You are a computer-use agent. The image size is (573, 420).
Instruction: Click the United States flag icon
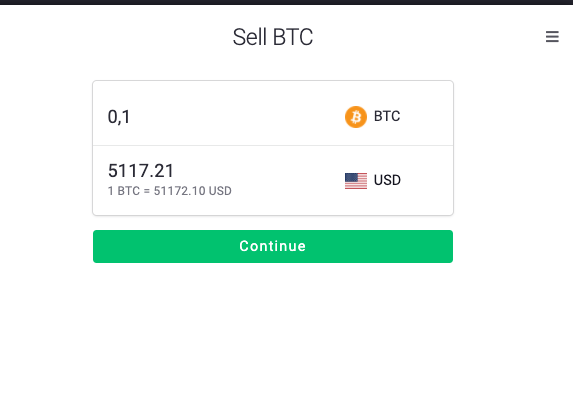pos(356,181)
